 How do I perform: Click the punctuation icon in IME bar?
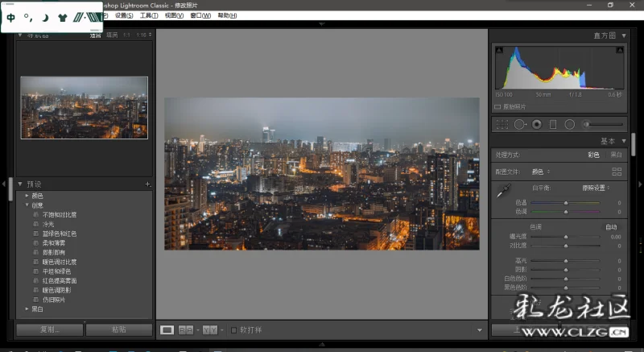[28, 17]
